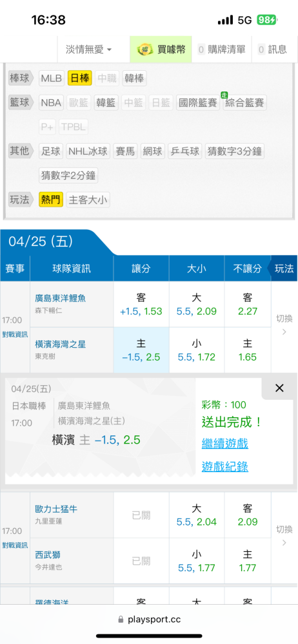The width and height of the screenshot is (298, 644).
Task: Expand 切換 for the Orix vs Seibu game
Action: [x=284, y=536]
